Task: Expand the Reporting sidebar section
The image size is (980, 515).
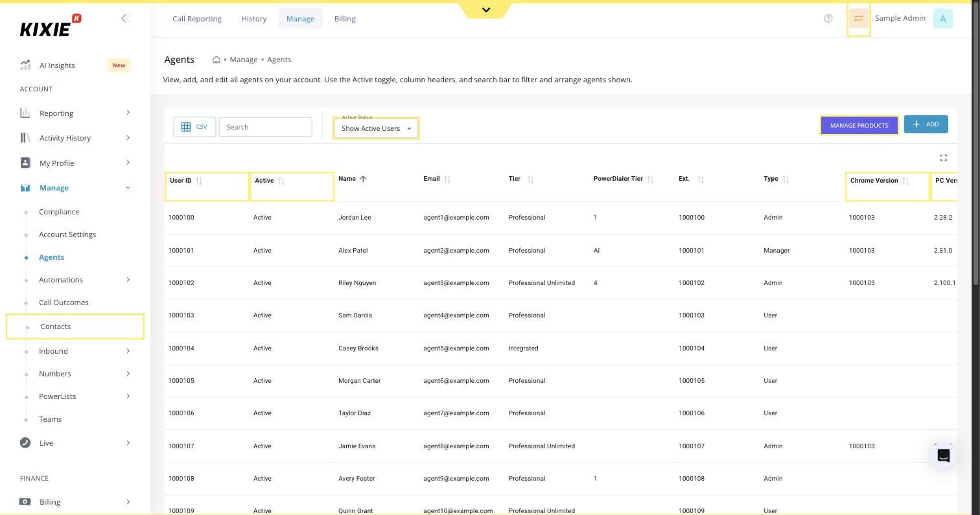Action: click(x=75, y=113)
